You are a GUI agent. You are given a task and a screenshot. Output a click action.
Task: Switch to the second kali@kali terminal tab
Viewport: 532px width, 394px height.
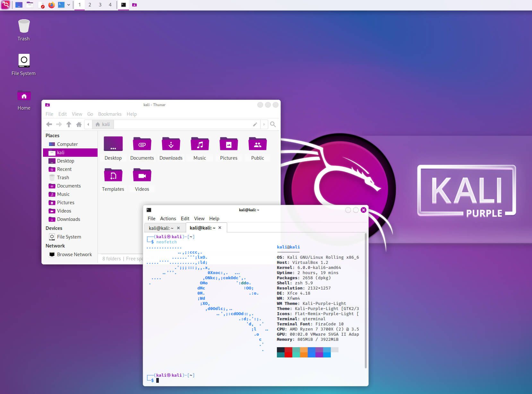[x=202, y=228]
